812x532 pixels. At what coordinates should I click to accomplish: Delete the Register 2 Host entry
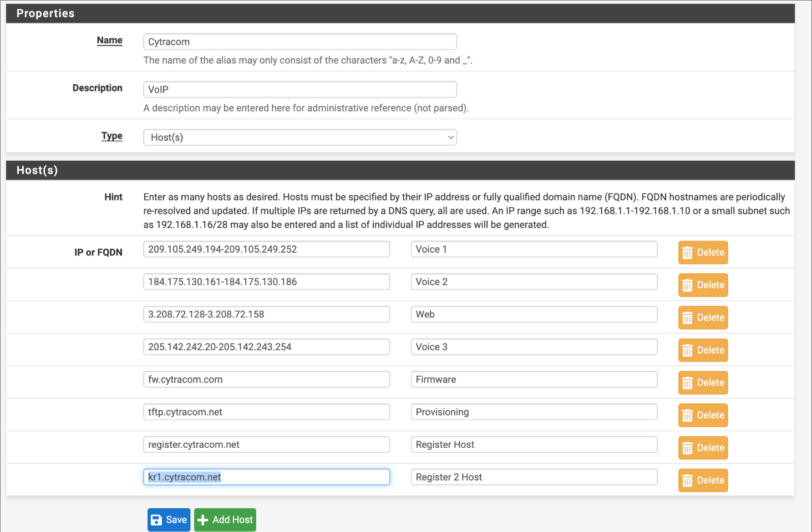tap(703, 480)
